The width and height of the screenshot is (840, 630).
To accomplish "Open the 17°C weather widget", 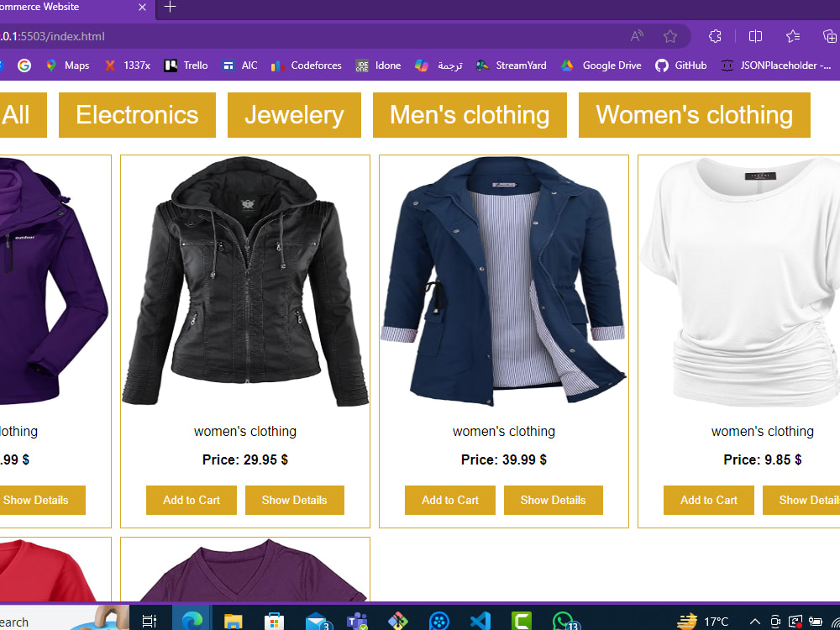I will click(x=702, y=622).
